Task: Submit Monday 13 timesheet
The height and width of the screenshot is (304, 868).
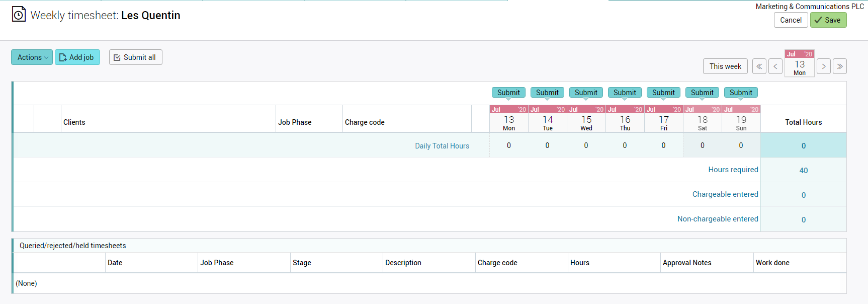Action: (508, 93)
